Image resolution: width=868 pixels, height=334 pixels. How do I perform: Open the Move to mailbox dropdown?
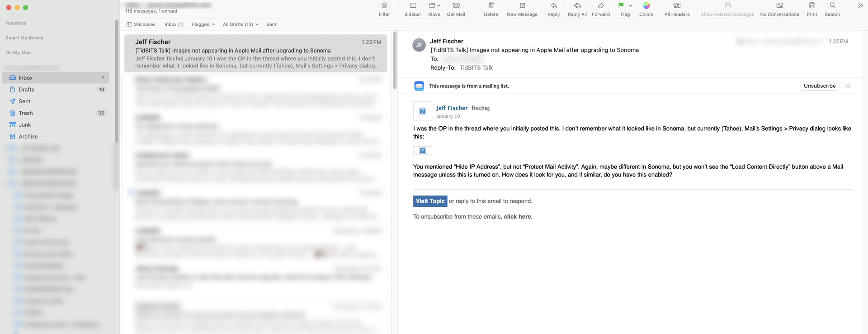[434, 6]
